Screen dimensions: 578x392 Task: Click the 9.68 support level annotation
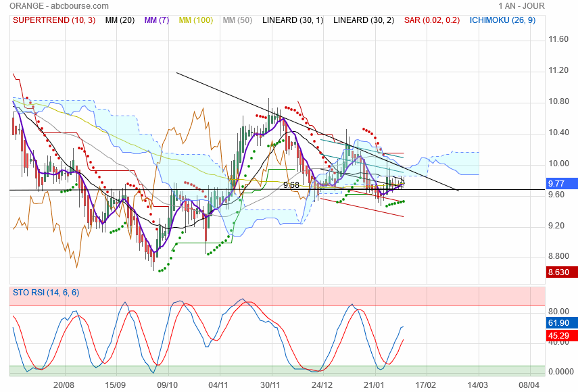tap(291, 185)
